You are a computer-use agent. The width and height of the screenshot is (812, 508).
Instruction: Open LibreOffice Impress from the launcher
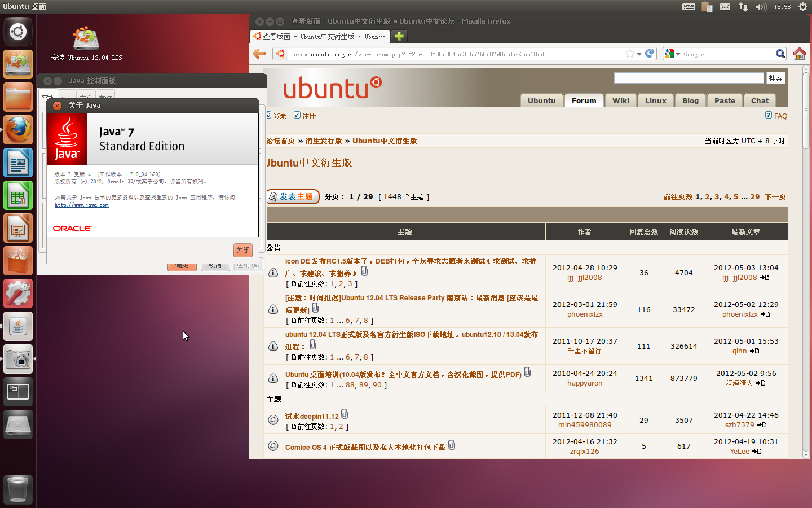tap(18, 228)
